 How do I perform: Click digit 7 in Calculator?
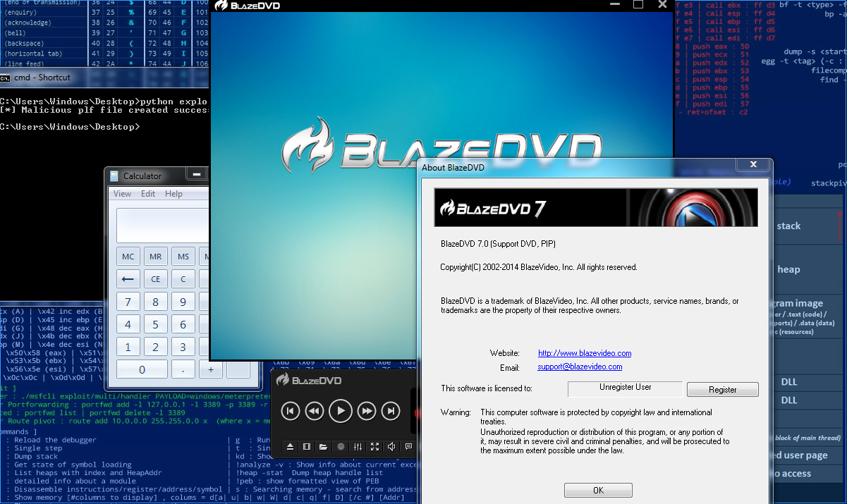click(128, 302)
